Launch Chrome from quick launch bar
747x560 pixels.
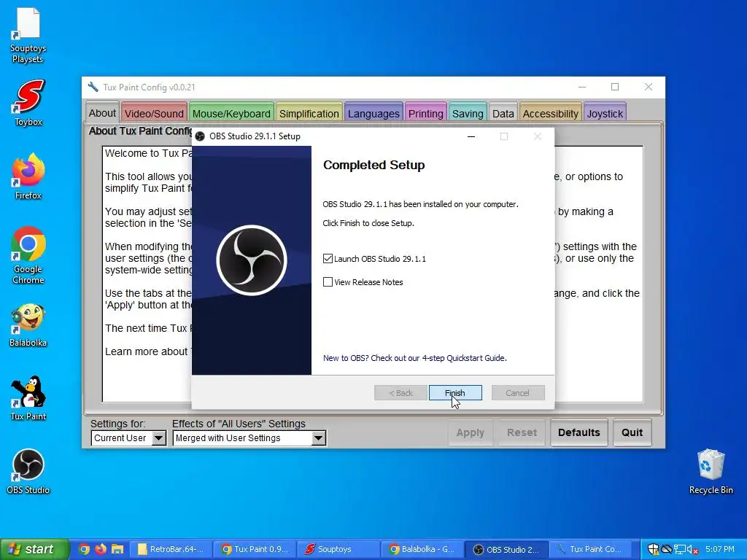85,549
